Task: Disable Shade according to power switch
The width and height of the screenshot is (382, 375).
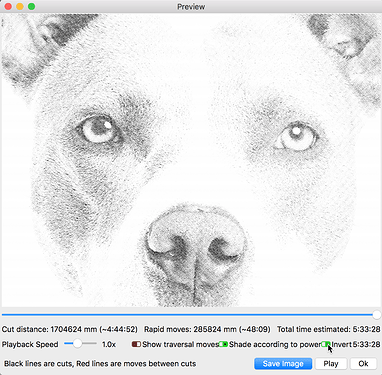Action: point(223,344)
